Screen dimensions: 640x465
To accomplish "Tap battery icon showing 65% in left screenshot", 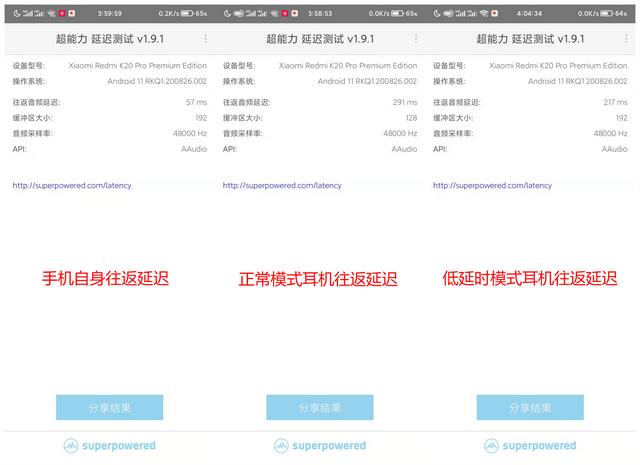I will (187, 13).
